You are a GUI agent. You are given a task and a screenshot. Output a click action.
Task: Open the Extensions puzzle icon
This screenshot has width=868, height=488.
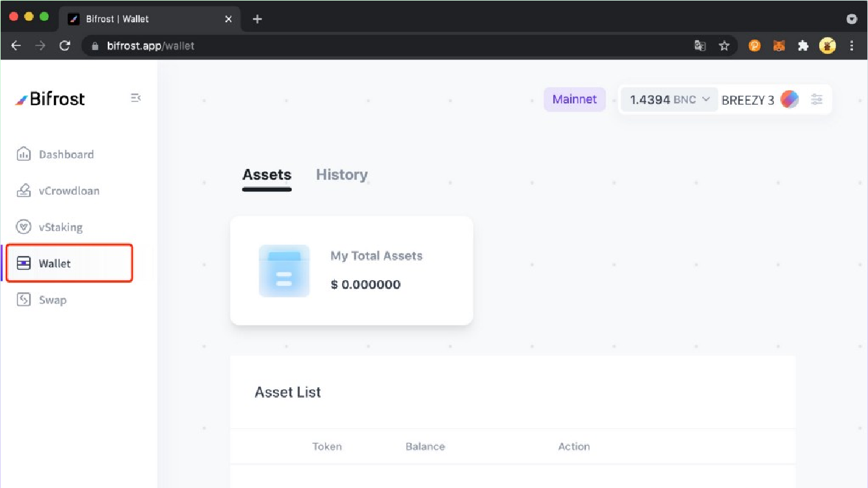click(x=803, y=46)
